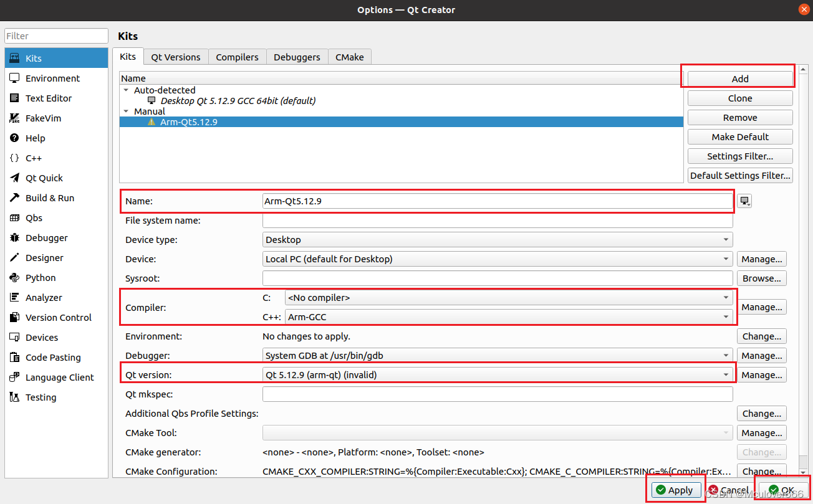813x504 pixels.
Task: Focus the Filter search field
Action: (57, 36)
